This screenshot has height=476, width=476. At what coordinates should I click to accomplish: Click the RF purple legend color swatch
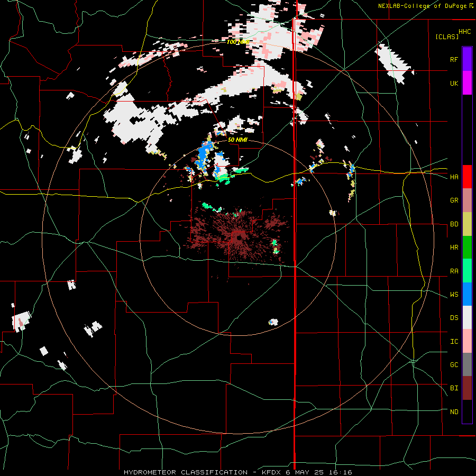467,59
